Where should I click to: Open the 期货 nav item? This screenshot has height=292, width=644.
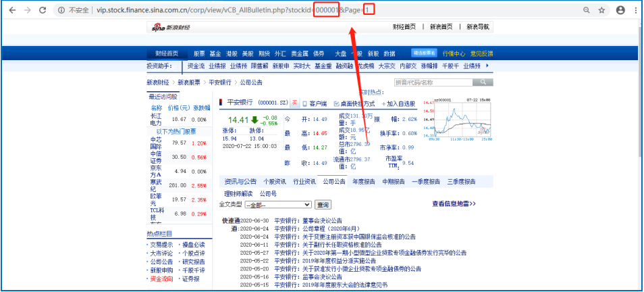coord(264,53)
